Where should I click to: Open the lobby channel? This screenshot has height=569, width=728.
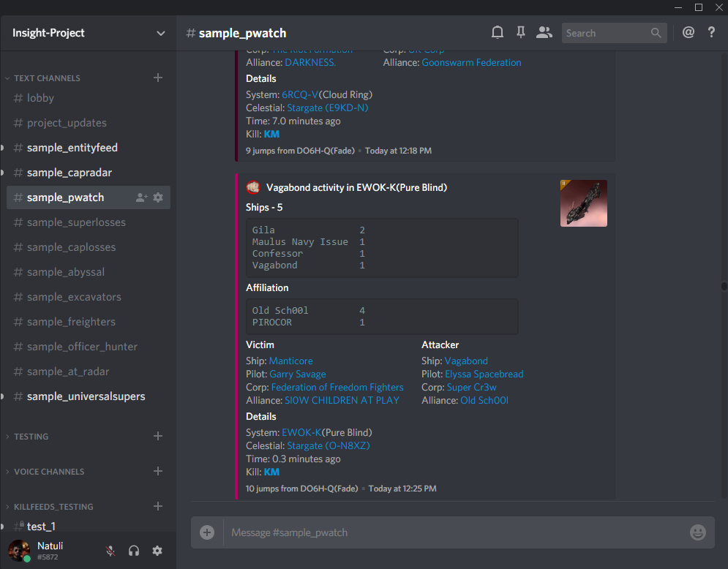89,98
